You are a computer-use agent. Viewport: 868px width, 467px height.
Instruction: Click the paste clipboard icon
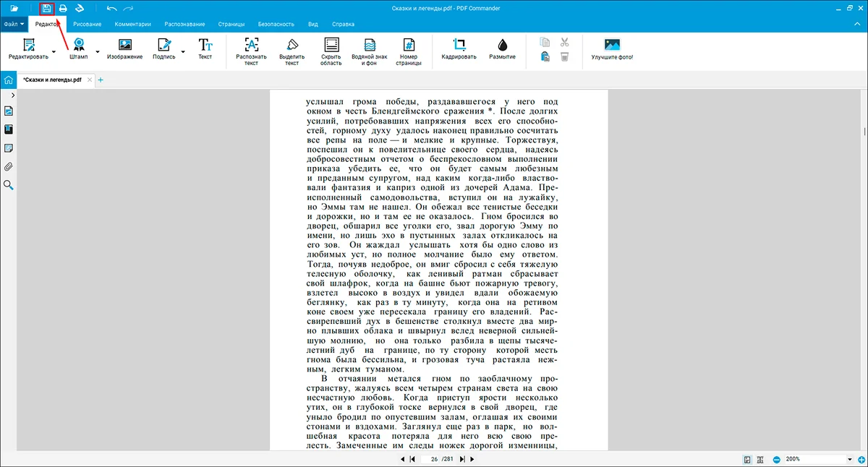[x=545, y=56]
